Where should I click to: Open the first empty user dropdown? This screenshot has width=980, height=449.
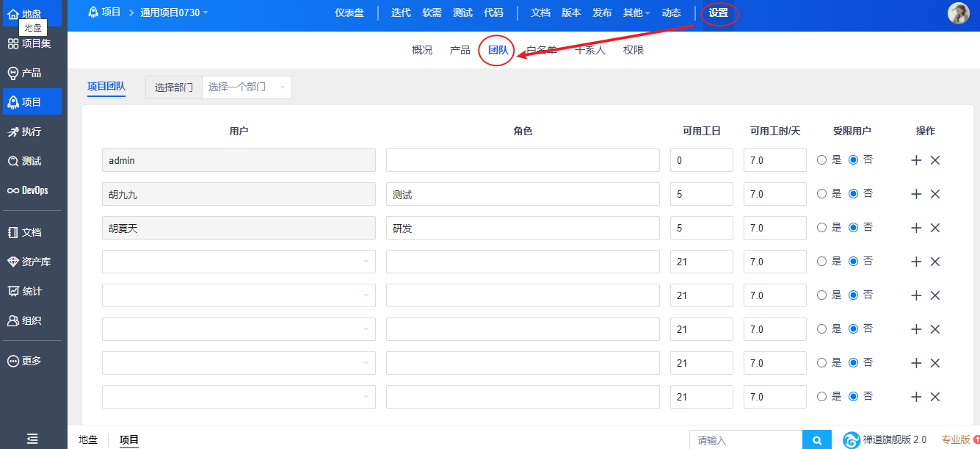click(x=239, y=262)
